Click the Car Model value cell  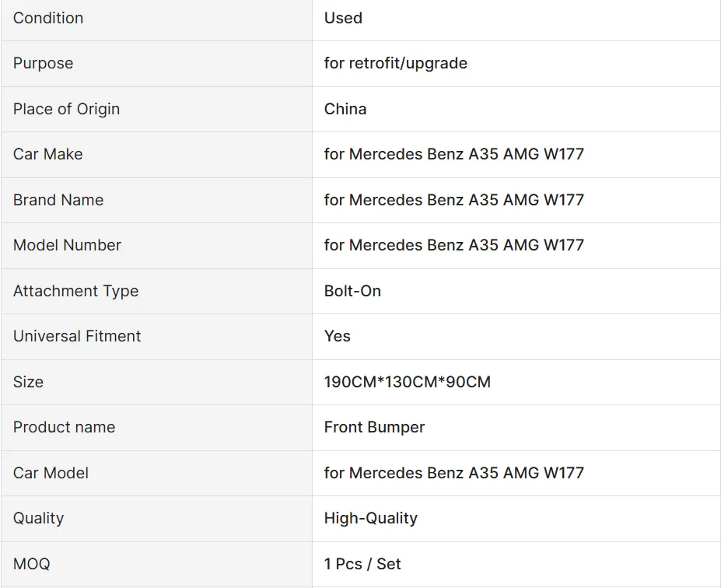tap(453, 473)
